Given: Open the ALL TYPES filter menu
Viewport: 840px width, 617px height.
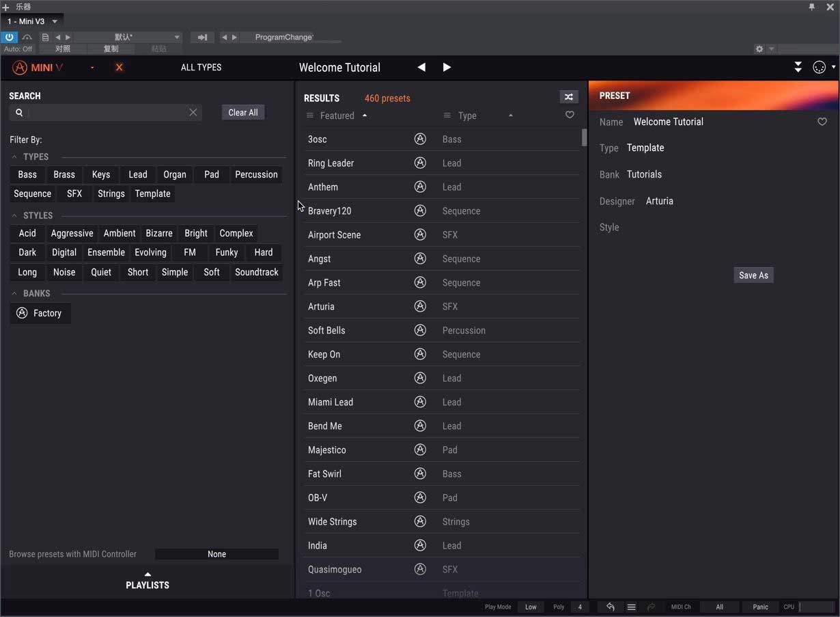Looking at the screenshot, I should click(201, 68).
